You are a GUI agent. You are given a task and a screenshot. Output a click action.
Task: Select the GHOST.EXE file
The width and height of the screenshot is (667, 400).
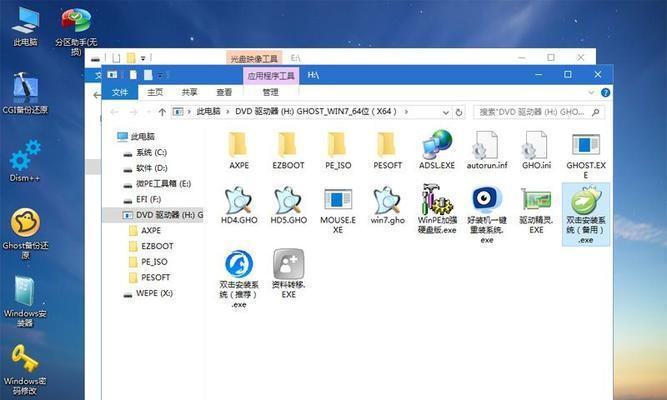[x=586, y=155]
